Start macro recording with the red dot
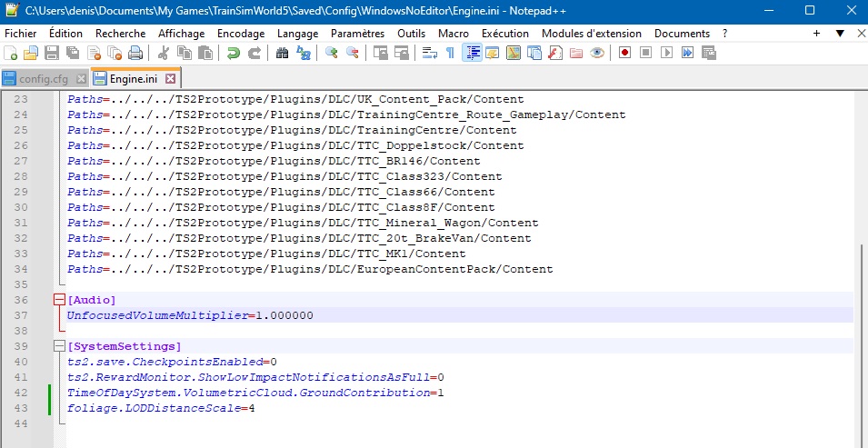868x448 pixels. tap(625, 54)
